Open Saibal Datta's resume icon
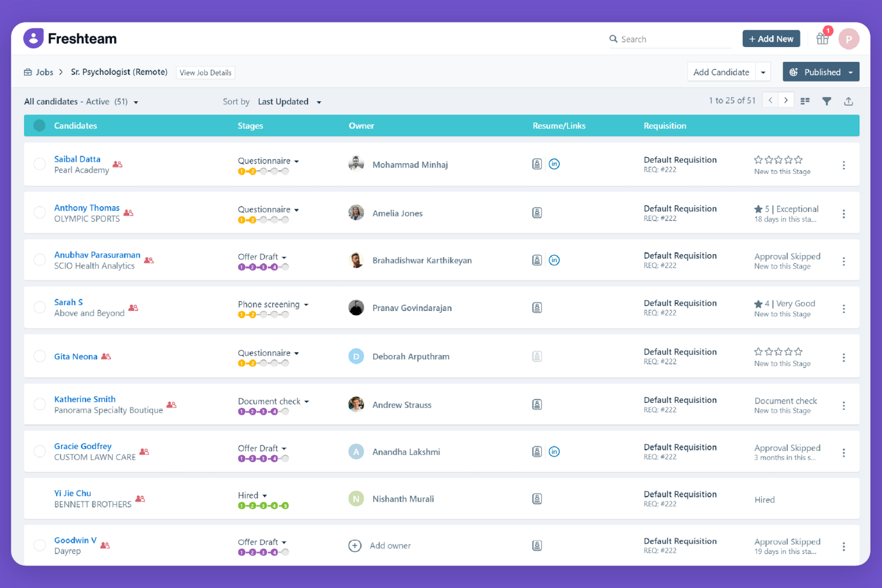The height and width of the screenshot is (588, 882). pyautogui.click(x=537, y=164)
